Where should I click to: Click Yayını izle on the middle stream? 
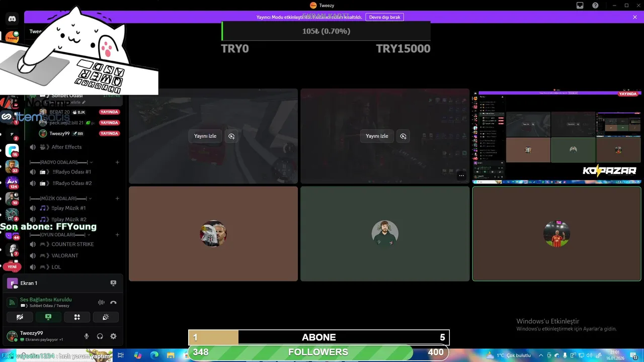pos(377,136)
